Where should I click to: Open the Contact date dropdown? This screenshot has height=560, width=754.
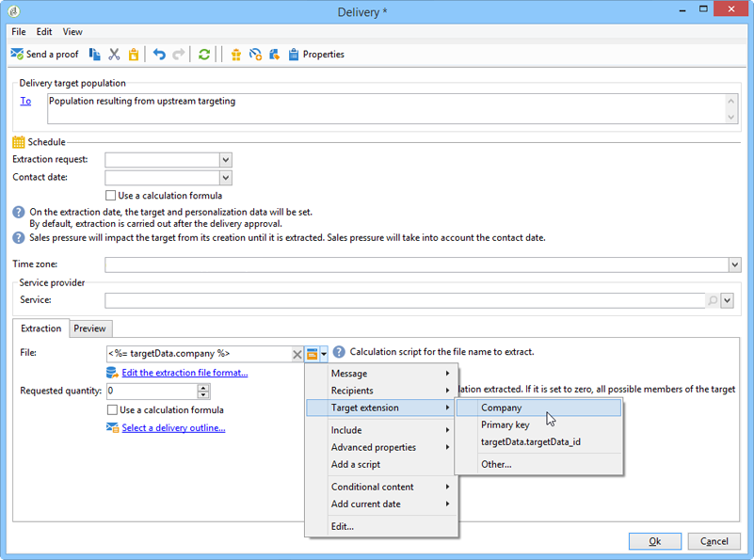[226, 178]
